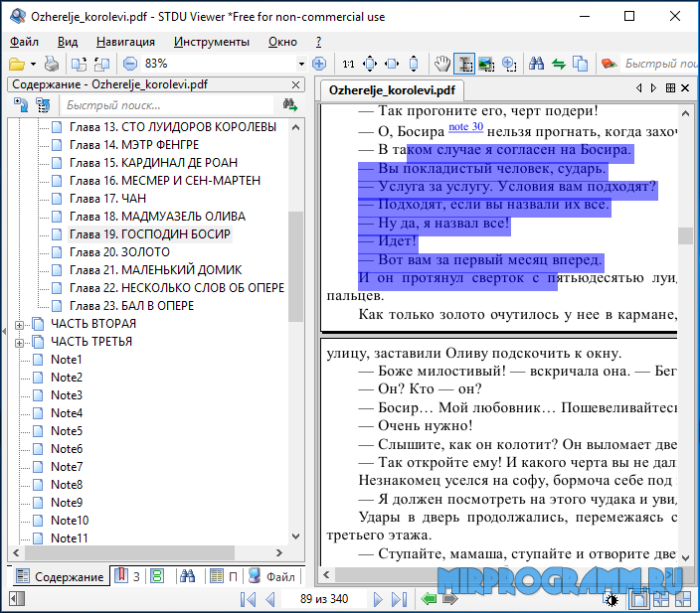Click the contents search binoculars button
The width and height of the screenshot is (700, 613).
(289, 105)
